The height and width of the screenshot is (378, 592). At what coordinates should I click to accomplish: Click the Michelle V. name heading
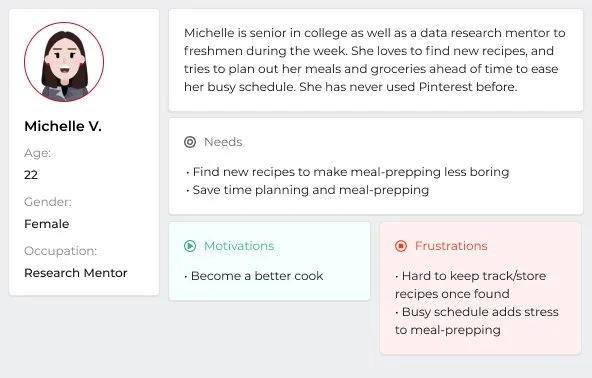(x=63, y=126)
